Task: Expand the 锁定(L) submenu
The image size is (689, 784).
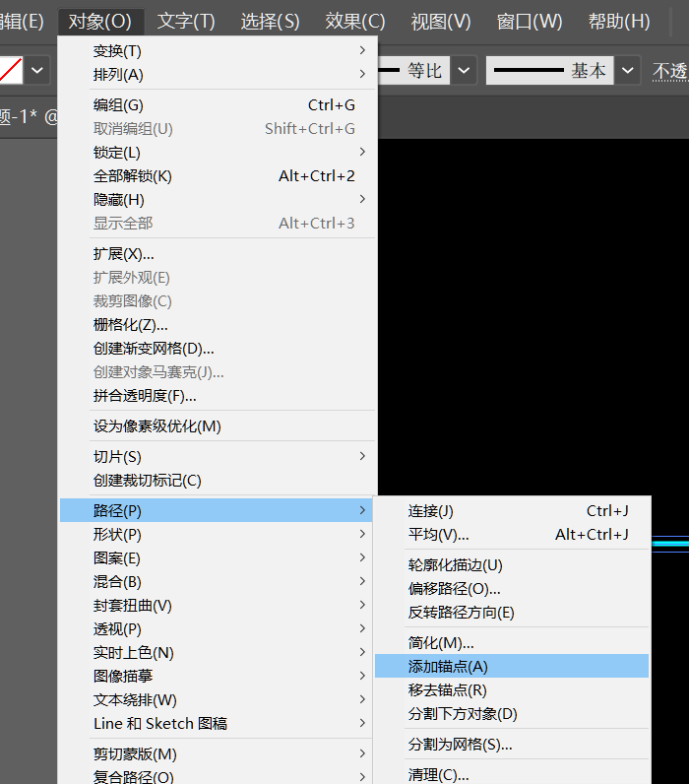Action: (217, 152)
